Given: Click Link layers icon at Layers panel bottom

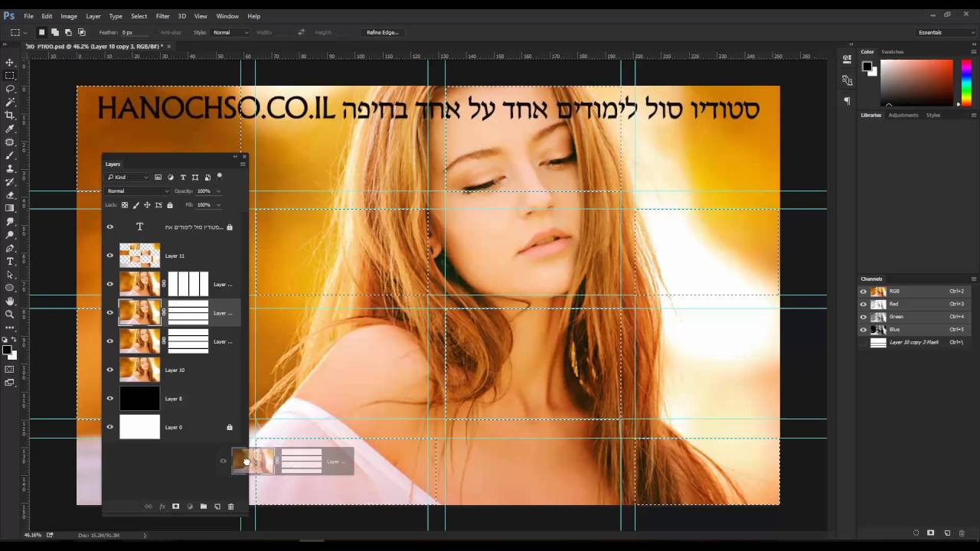Looking at the screenshot, I should 148,507.
